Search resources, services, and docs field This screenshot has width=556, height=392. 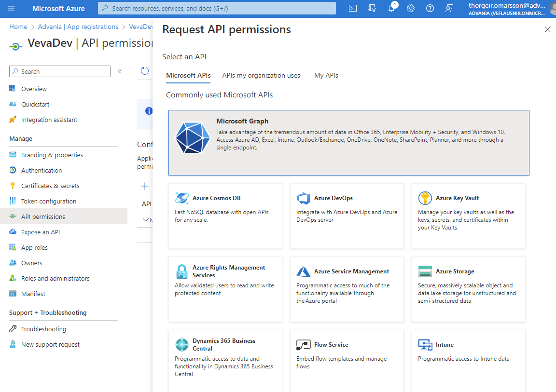point(217,8)
